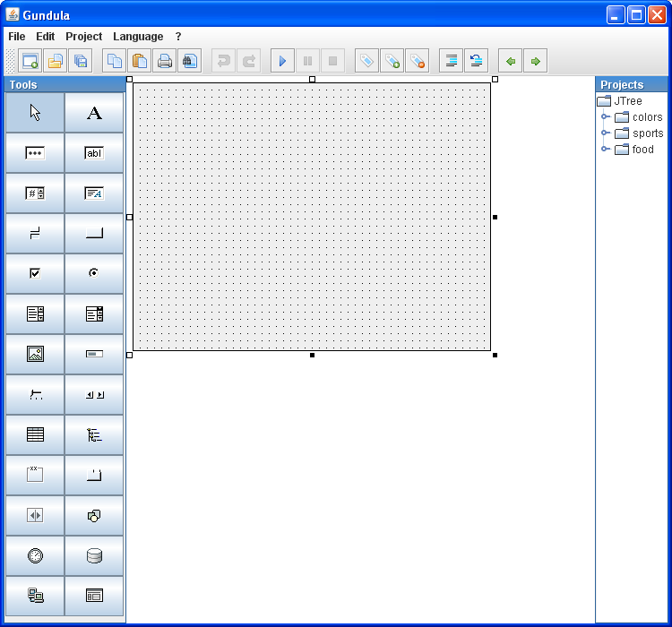This screenshot has width=672, height=627.
Task: Open Find with the binoculars icon
Action: tap(190, 61)
